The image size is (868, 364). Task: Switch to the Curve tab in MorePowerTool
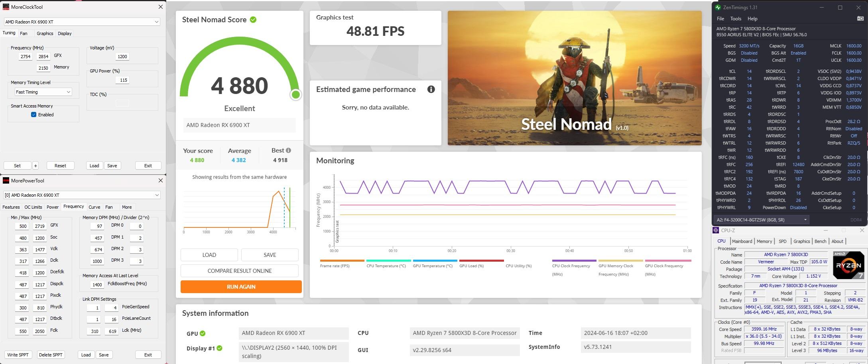click(94, 207)
